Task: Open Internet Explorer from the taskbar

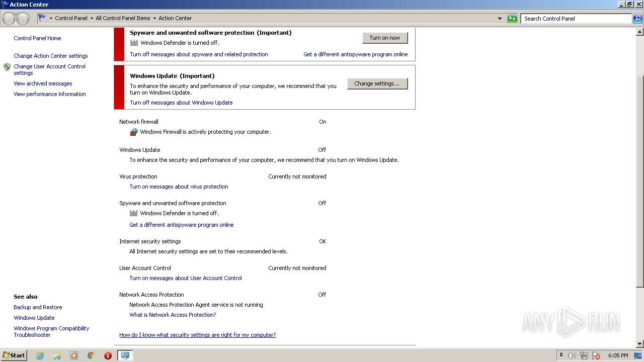Action: click(40, 355)
